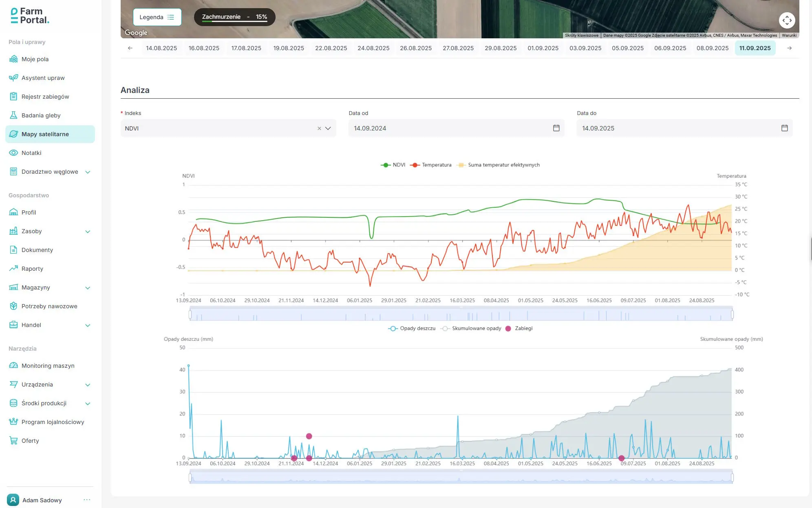Clear the NDVI index selection

click(x=319, y=128)
